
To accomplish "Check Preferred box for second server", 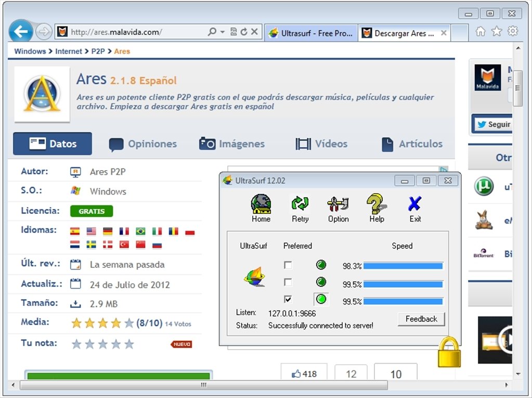I will (x=288, y=282).
